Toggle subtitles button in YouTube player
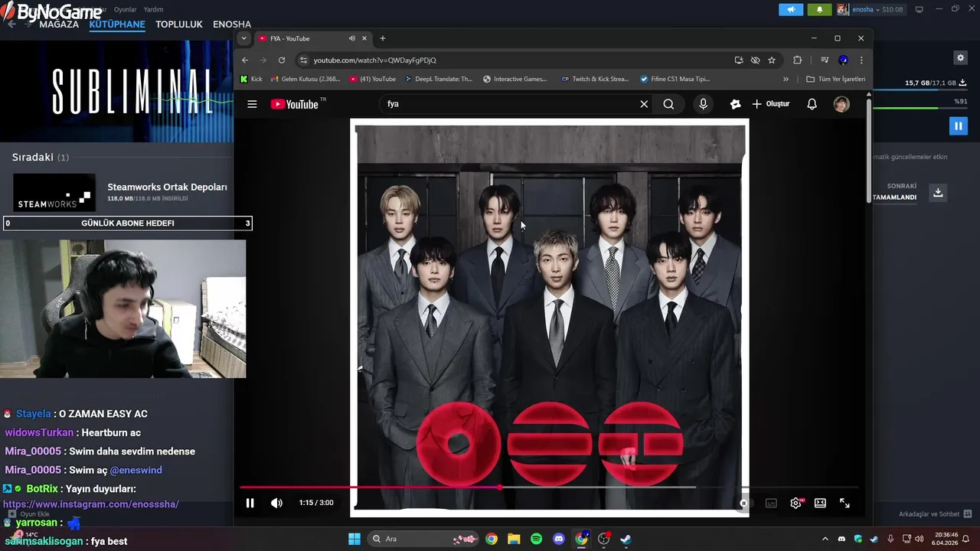Screen dimensions: 980x551 pos(771,503)
